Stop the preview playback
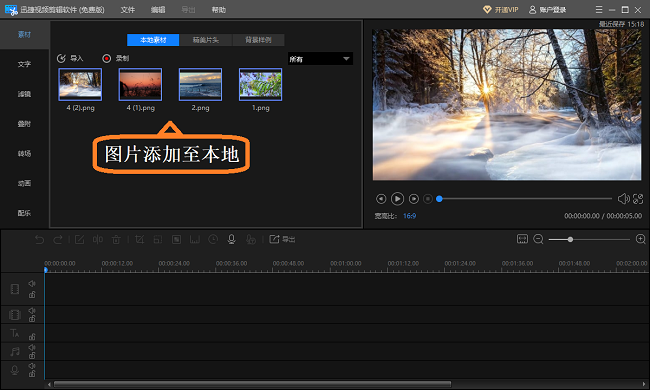650x390 pixels. coord(428,199)
